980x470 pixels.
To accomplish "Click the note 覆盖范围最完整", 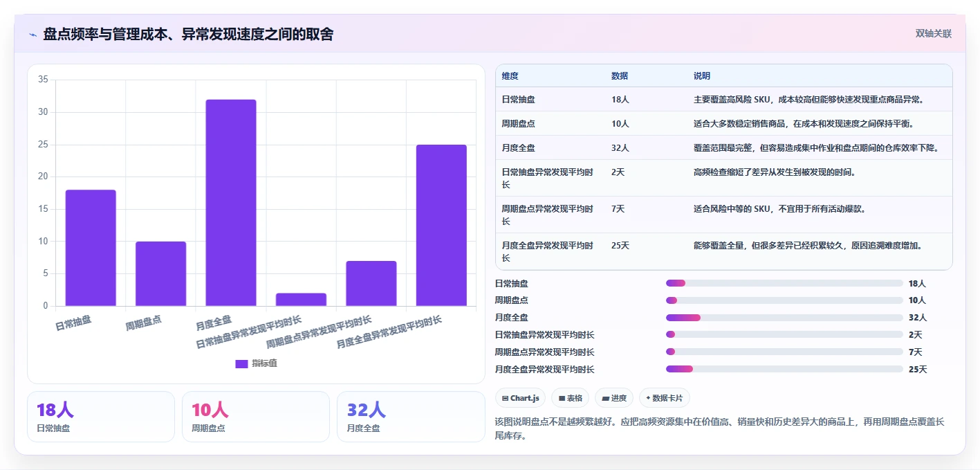I will [815, 148].
